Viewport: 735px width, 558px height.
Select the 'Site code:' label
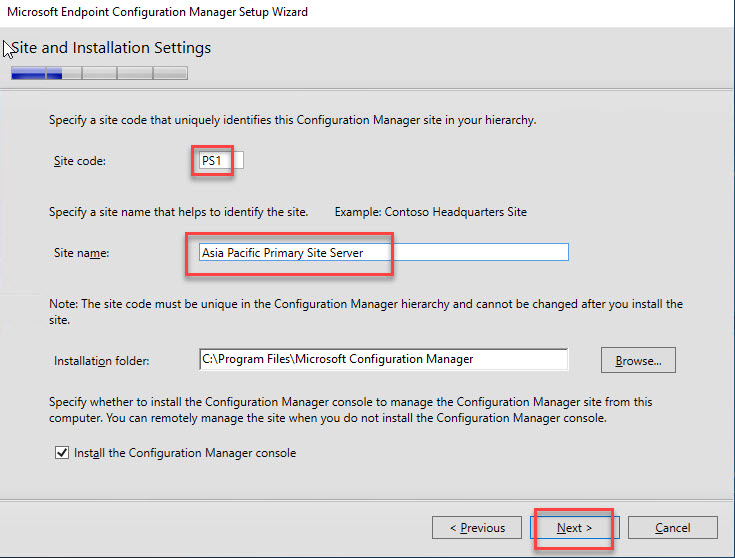tap(79, 161)
